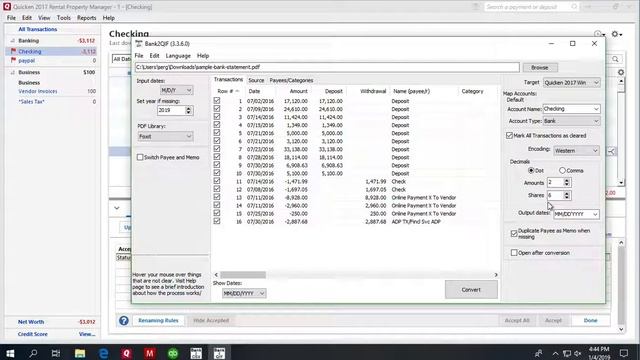Open Bank2QIF Edit menu
This screenshot has height=360, width=640.
point(154,56)
